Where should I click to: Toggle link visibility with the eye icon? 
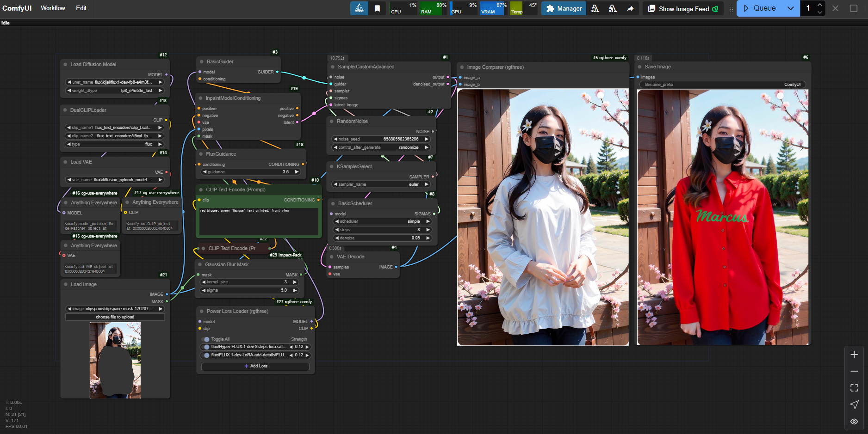pyautogui.click(x=854, y=421)
